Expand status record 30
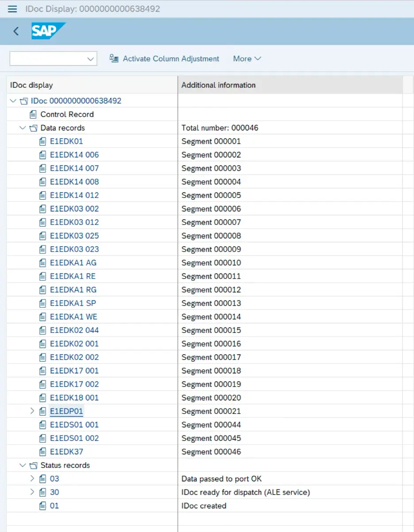This screenshot has height=532, width=414. 32,492
